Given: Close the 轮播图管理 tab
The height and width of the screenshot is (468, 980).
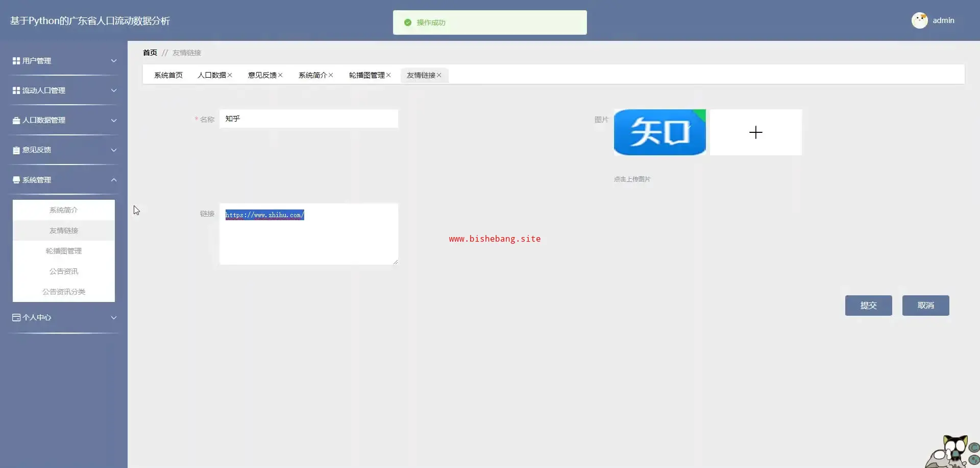Looking at the screenshot, I should (388, 75).
